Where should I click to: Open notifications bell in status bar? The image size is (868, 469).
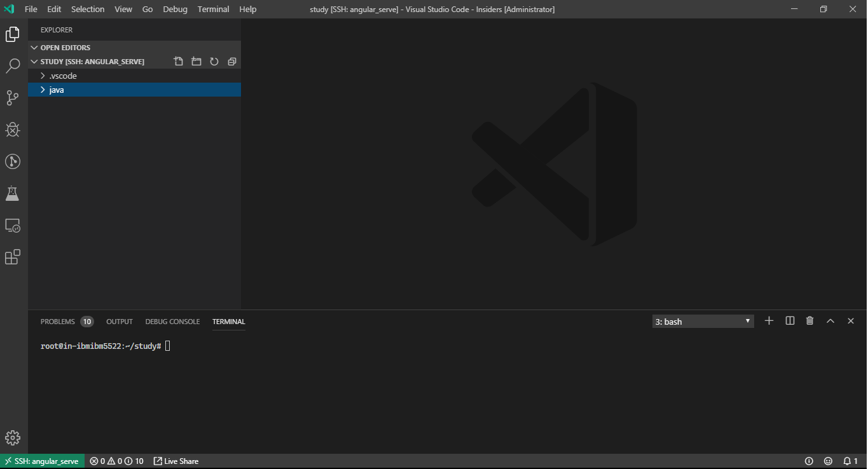850,461
